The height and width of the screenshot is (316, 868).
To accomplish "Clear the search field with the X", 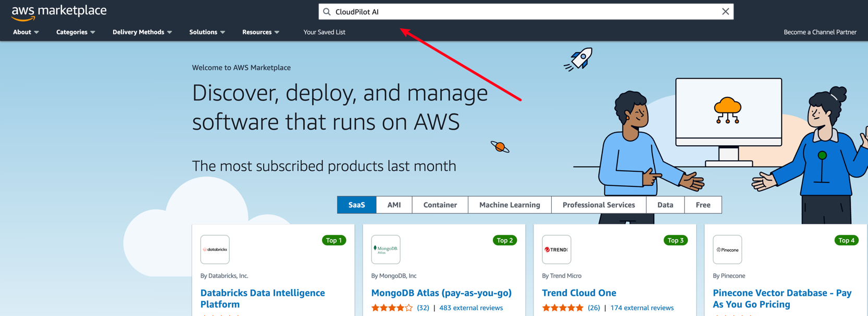I will [x=725, y=11].
